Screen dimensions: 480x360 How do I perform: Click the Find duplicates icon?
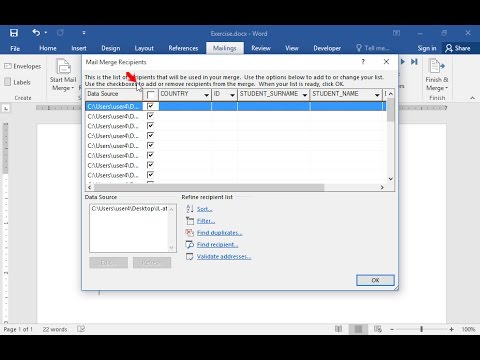point(189,233)
